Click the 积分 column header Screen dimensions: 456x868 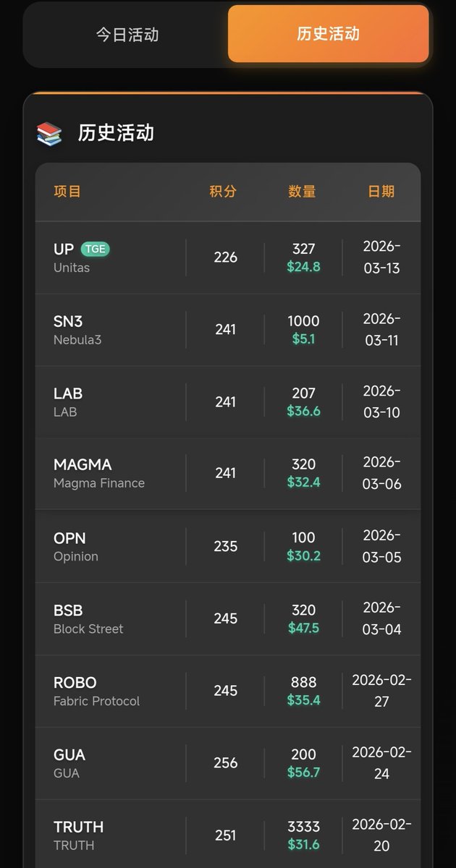tap(223, 192)
